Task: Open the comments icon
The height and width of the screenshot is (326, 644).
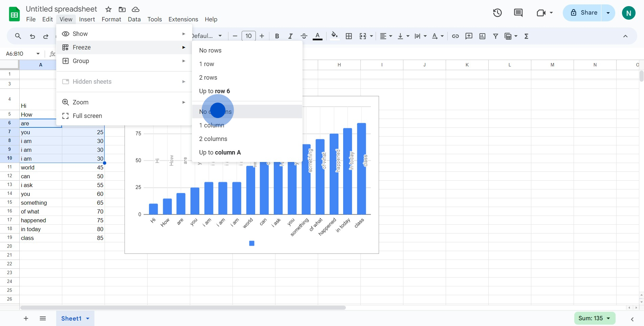Action: [518, 13]
